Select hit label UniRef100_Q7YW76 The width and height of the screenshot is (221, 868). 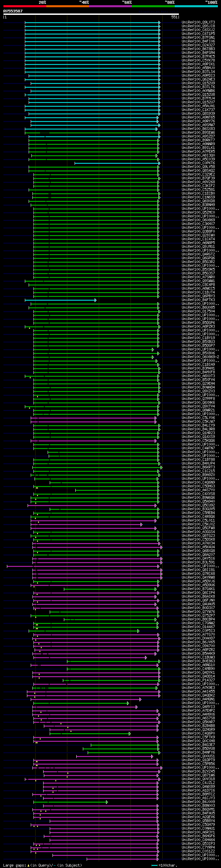coord(198,612)
